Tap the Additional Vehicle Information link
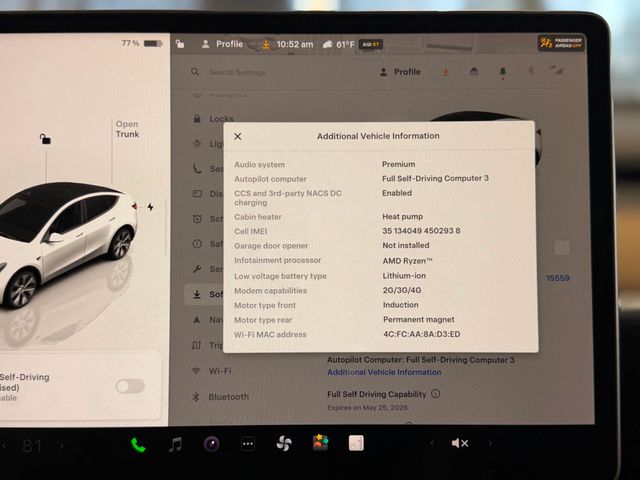Screen dimensions: 640x480 (384, 372)
